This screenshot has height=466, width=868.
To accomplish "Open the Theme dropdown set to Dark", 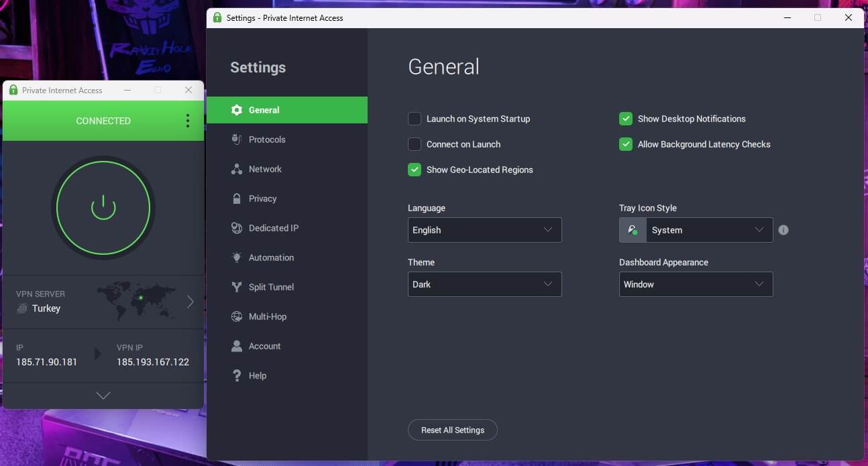I will [x=484, y=284].
